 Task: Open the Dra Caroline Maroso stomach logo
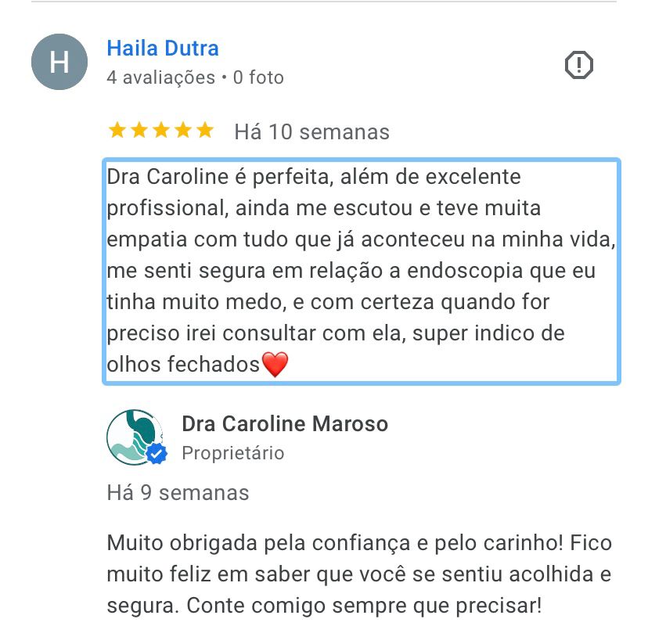135,437
